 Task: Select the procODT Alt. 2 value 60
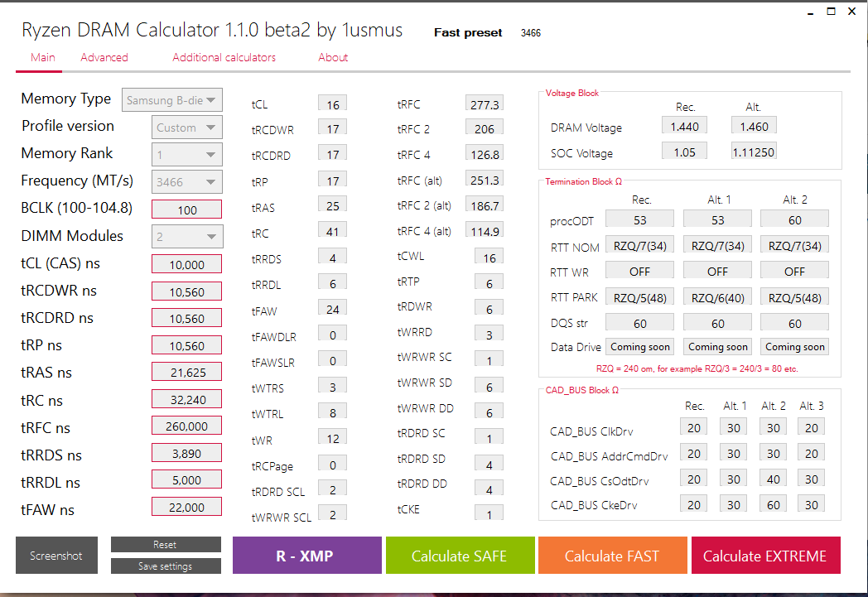click(x=795, y=219)
